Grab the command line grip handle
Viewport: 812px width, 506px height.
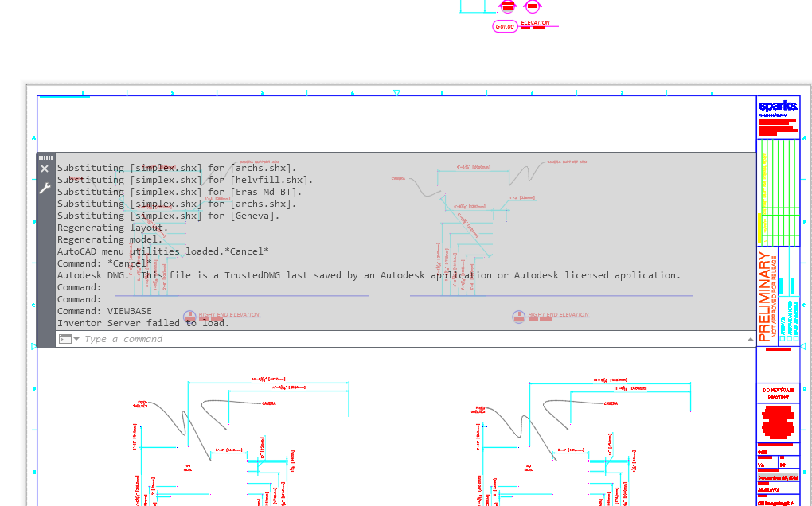[x=45, y=158]
